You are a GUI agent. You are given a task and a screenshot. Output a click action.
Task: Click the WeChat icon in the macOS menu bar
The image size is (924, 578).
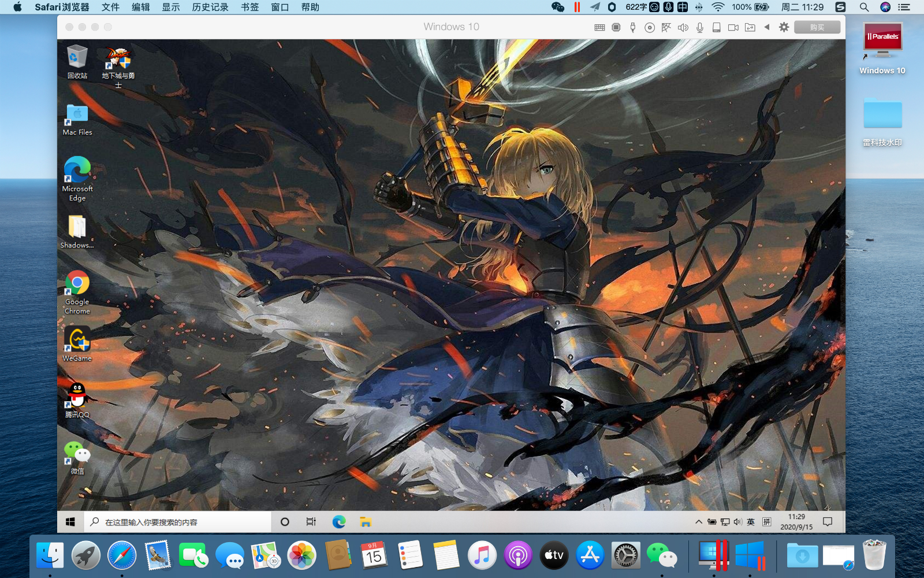[558, 7]
